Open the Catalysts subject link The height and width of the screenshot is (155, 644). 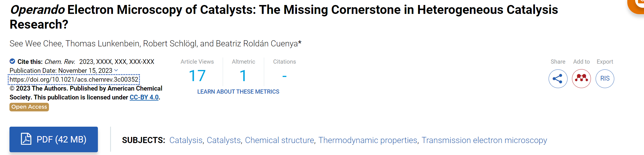click(224, 140)
